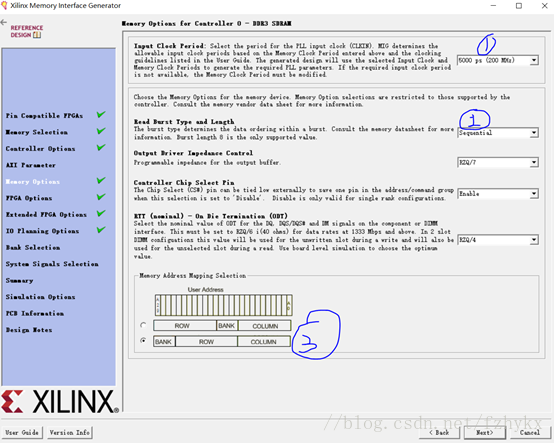Viewport: 554px width, 443px height.
Task: Click green checkmark beside FPGA Options
Action: point(101,197)
